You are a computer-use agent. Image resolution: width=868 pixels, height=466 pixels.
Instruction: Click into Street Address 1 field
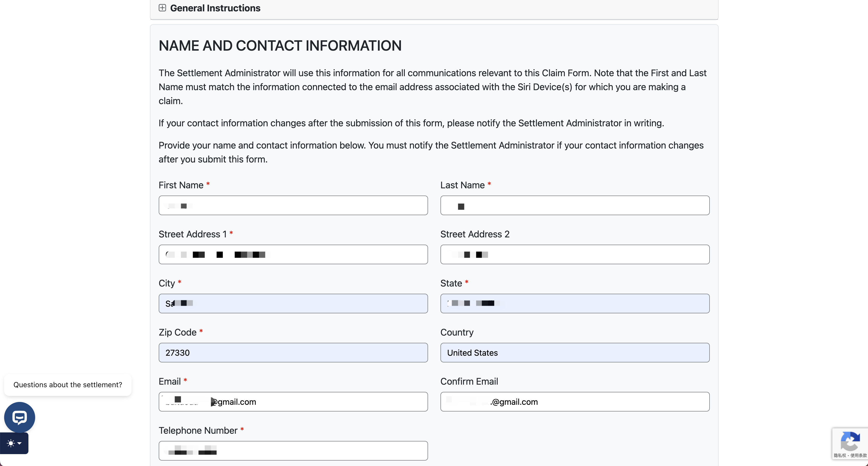(x=293, y=254)
